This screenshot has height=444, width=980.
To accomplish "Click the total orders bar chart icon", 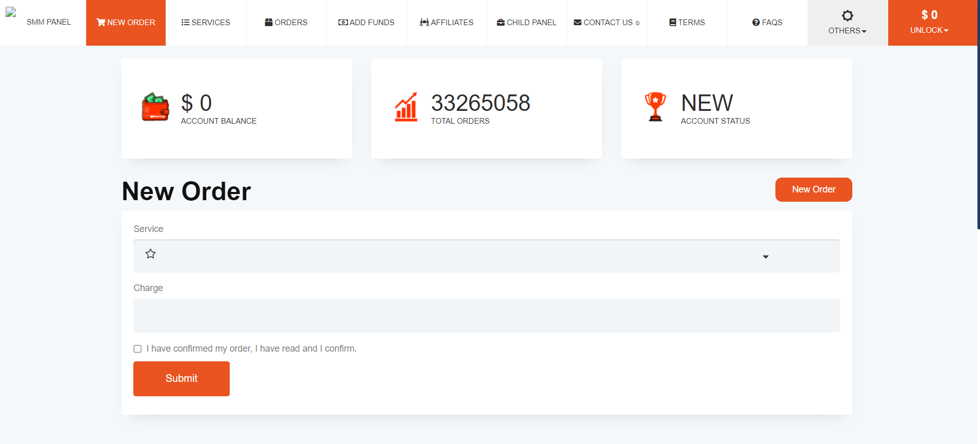I will click(x=406, y=107).
